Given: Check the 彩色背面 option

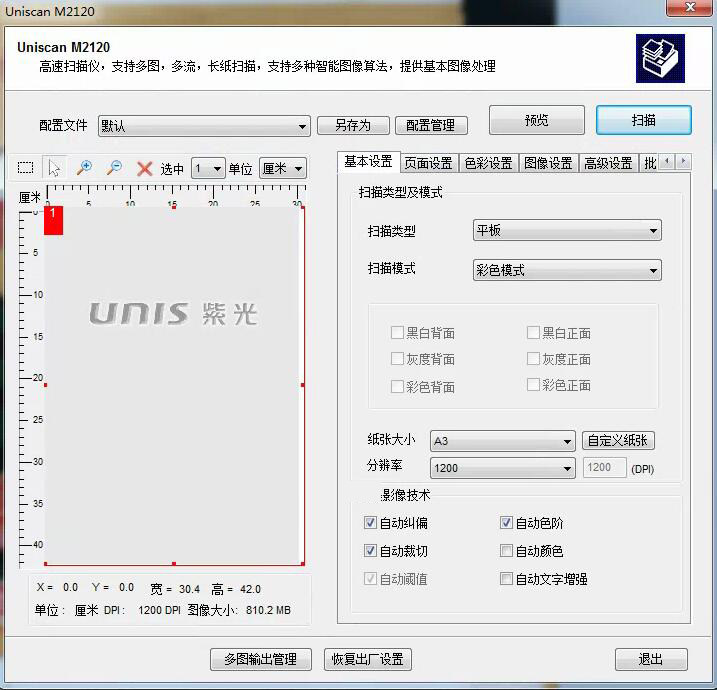Looking at the screenshot, I should [397, 387].
